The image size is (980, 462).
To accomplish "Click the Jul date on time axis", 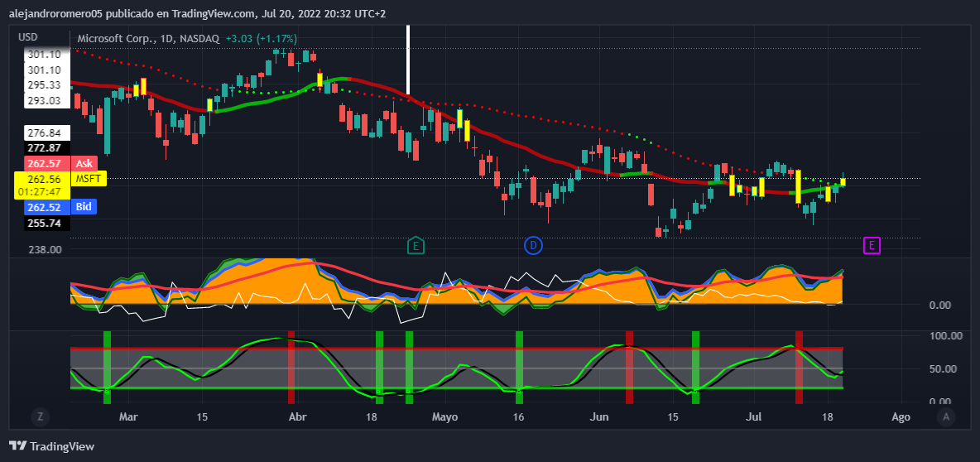I will click(755, 416).
